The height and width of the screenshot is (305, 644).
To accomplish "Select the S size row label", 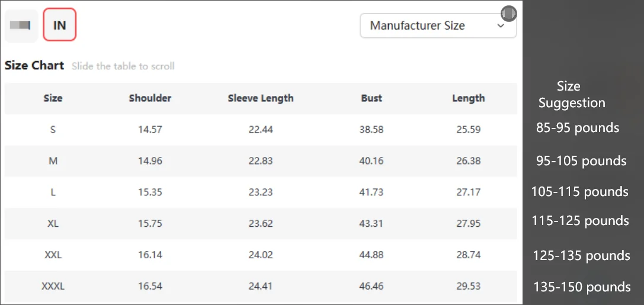I will click(x=53, y=129).
